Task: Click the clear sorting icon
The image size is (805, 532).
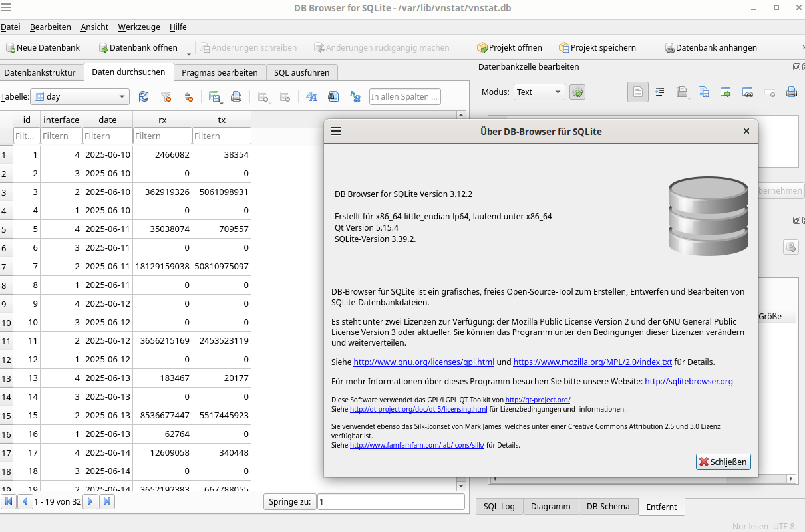Action: tap(188, 96)
